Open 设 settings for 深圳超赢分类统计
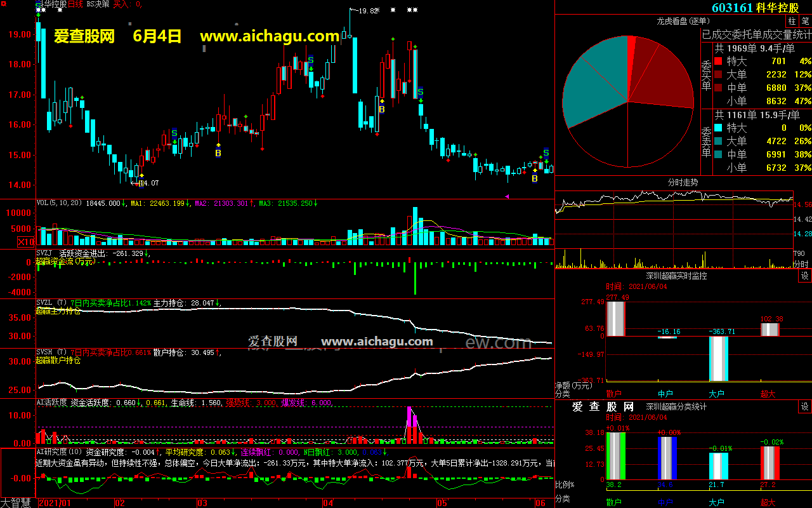Viewport: 812px width, 508px height. click(804, 407)
